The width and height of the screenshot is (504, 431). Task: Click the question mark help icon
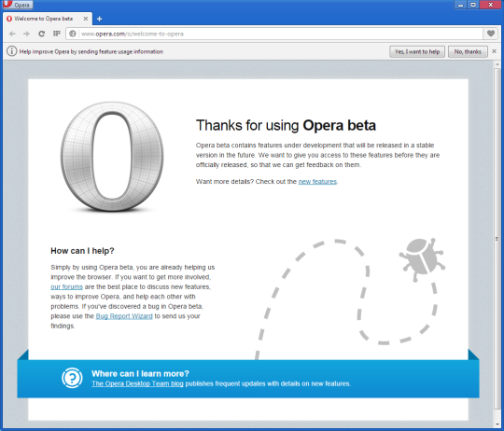coord(72,378)
